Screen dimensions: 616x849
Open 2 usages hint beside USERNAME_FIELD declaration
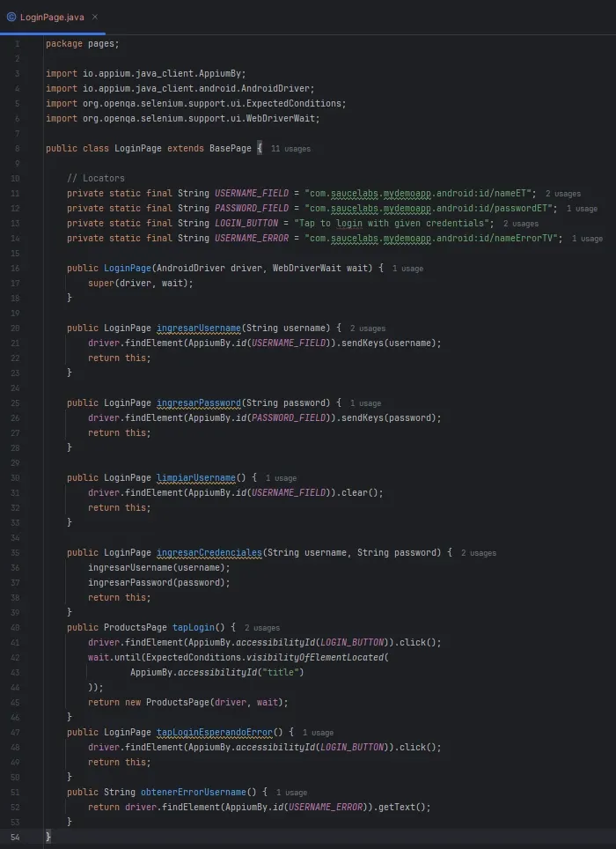point(562,194)
